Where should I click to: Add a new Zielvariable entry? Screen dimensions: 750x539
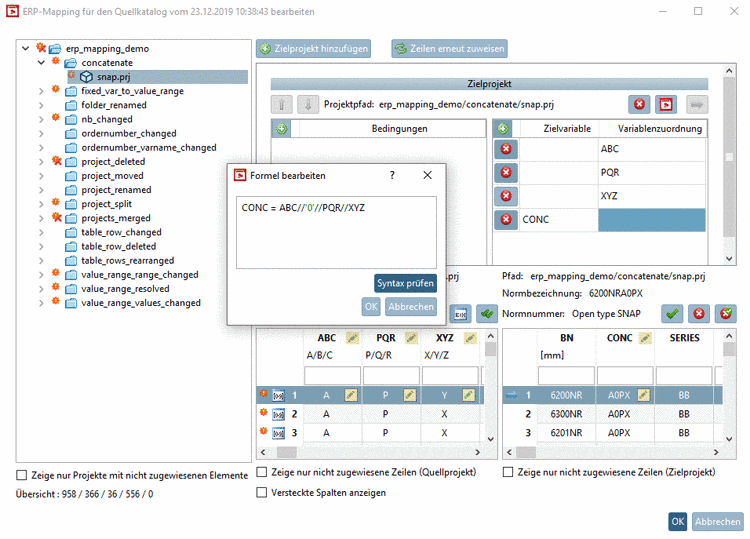point(503,129)
